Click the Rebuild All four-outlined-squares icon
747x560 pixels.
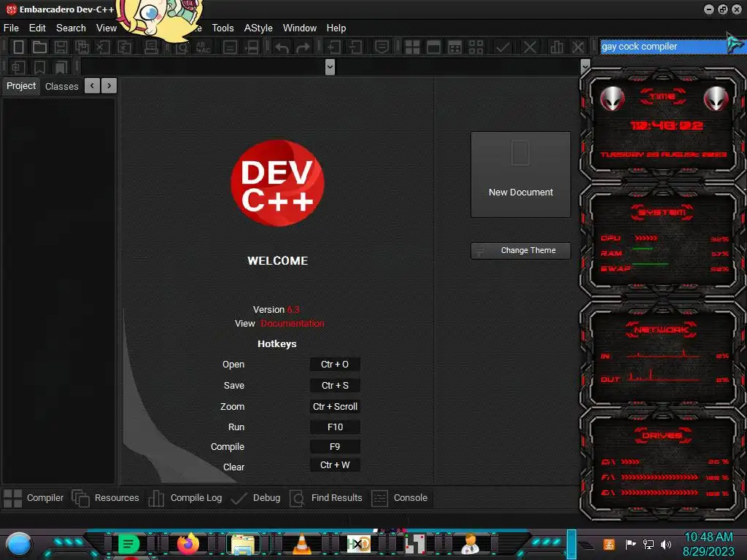(x=476, y=47)
